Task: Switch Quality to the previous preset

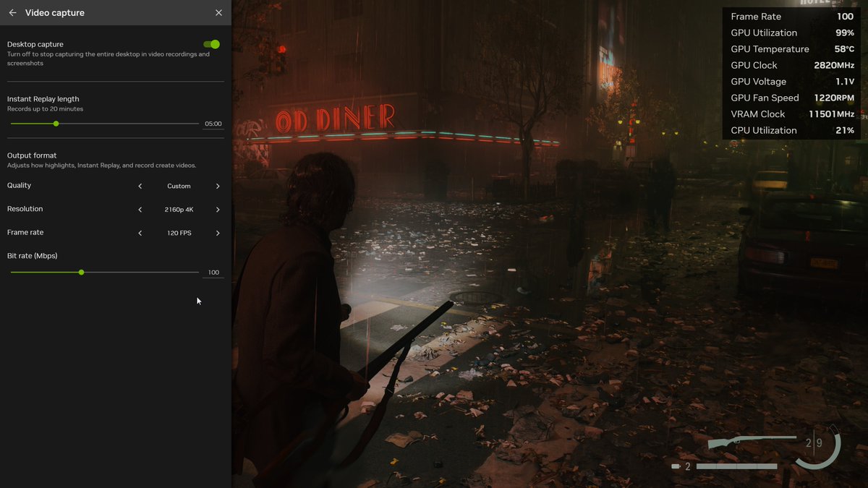Action: point(140,186)
